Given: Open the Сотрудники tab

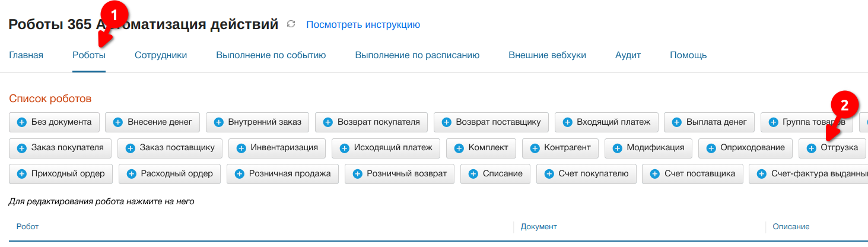Looking at the screenshot, I should pyautogui.click(x=161, y=55).
